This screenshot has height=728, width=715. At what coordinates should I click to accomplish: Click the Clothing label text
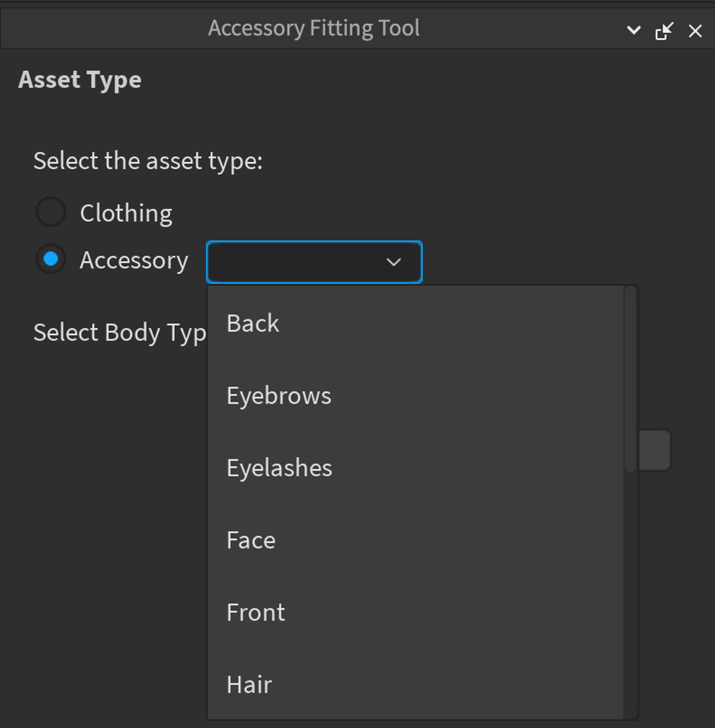[126, 213]
